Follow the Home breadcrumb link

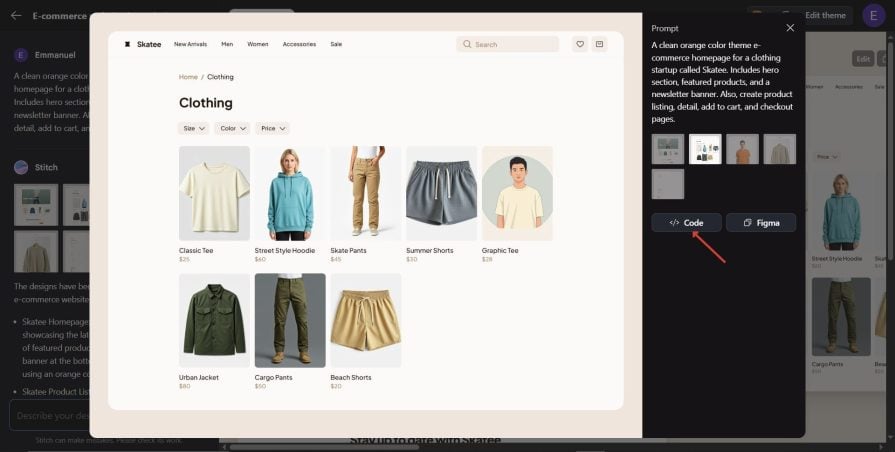pyautogui.click(x=188, y=77)
